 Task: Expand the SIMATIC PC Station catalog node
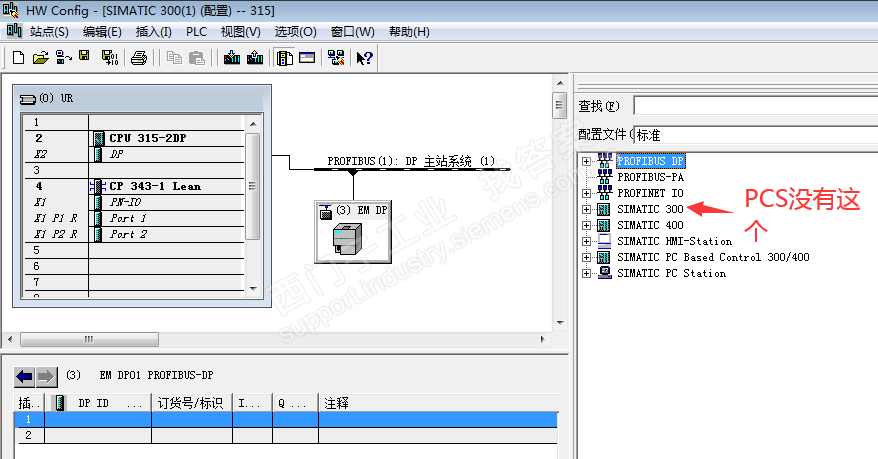tap(586, 273)
